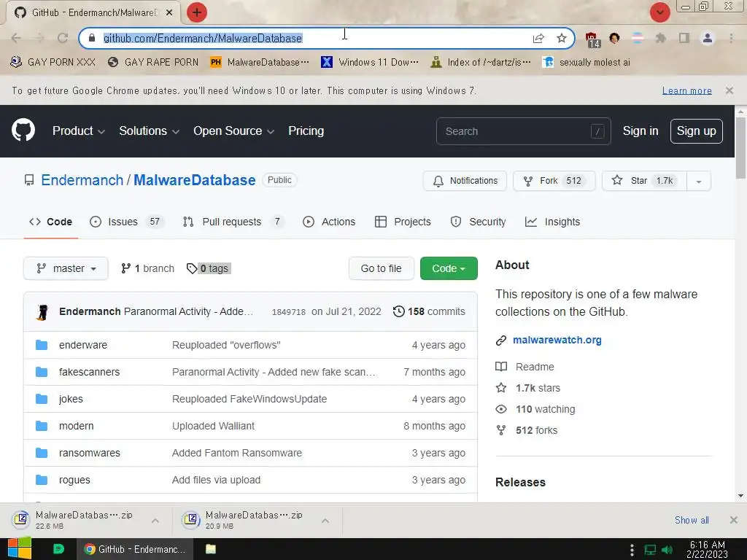Open the jokes folder
This screenshot has height=560, width=747.
pos(71,399)
